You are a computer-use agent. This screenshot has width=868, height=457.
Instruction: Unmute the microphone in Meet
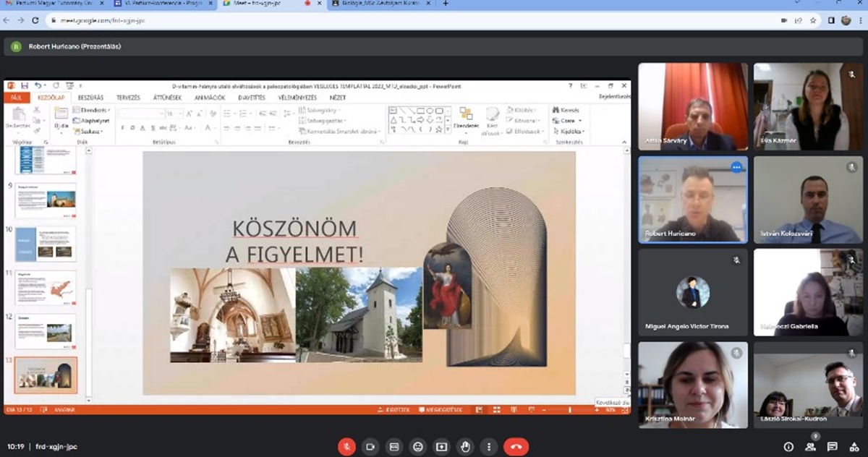(x=347, y=446)
